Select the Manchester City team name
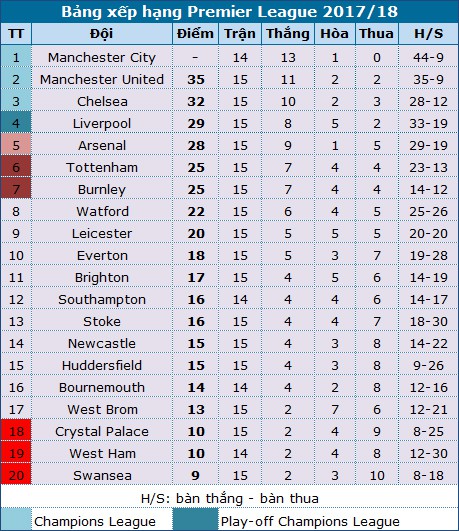The height and width of the screenshot is (531, 459). click(x=102, y=57)
